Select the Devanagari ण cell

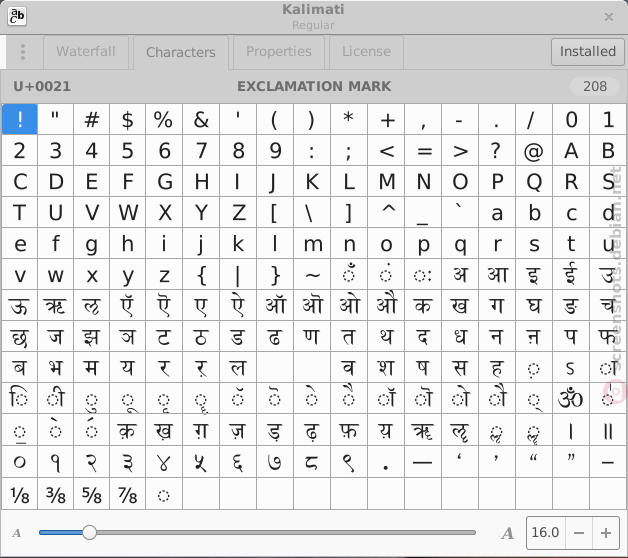(312, 336)
